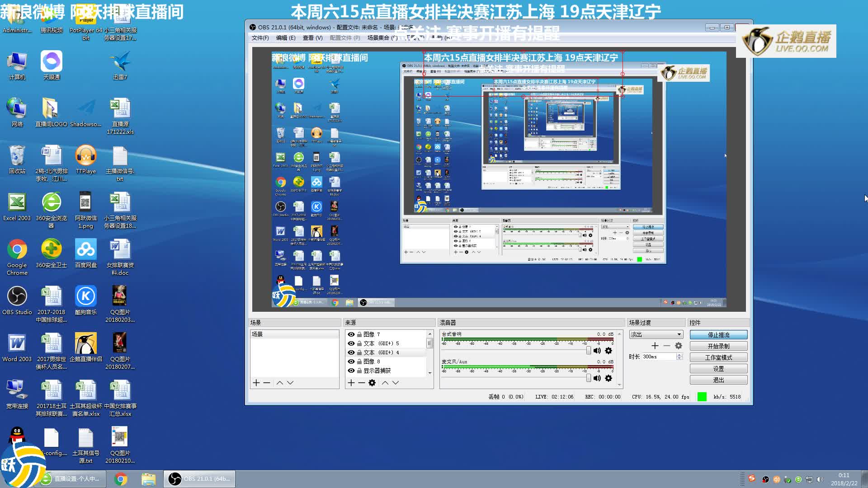Viewport: 868px width, 488px height.
Task: Toggle visibility of 显示器捕获 source
Action: [351, 371]
